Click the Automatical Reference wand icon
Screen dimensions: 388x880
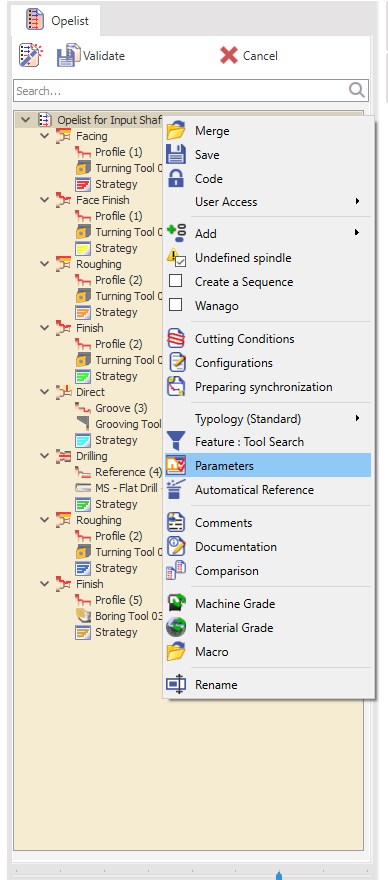(x=176, y=489)
